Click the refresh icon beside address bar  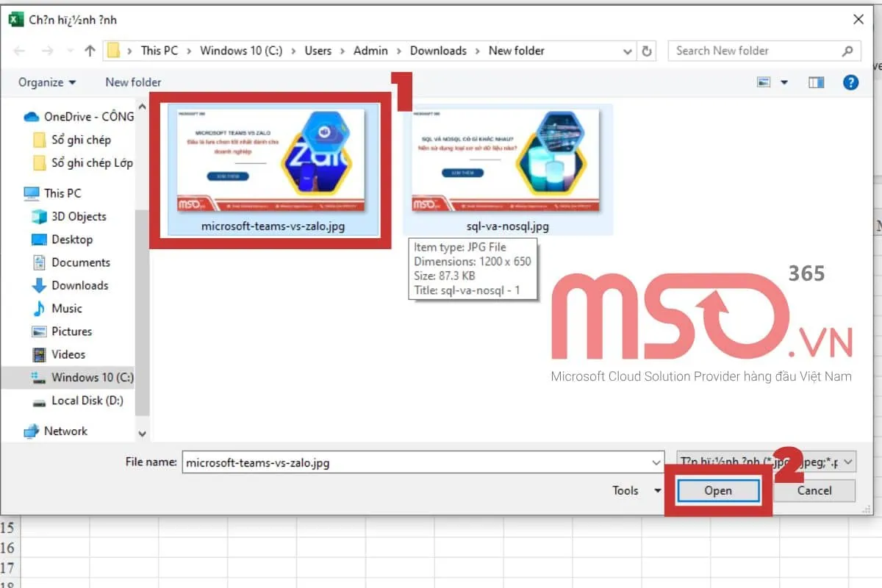[647, 51]
